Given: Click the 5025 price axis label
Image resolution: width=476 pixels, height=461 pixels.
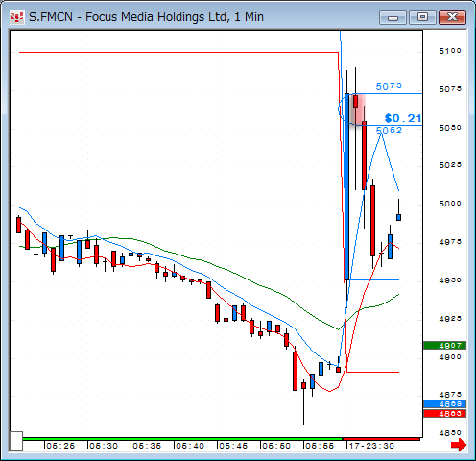Looking at the screenshot, I should [450, 165].
